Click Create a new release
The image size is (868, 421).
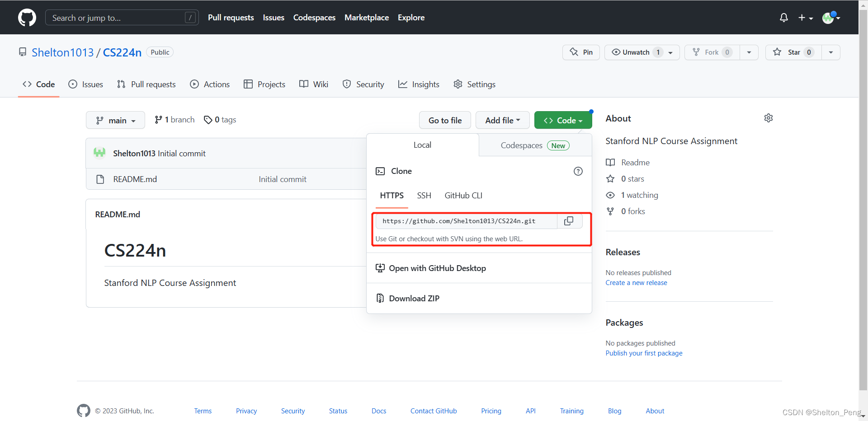[636, 283]
